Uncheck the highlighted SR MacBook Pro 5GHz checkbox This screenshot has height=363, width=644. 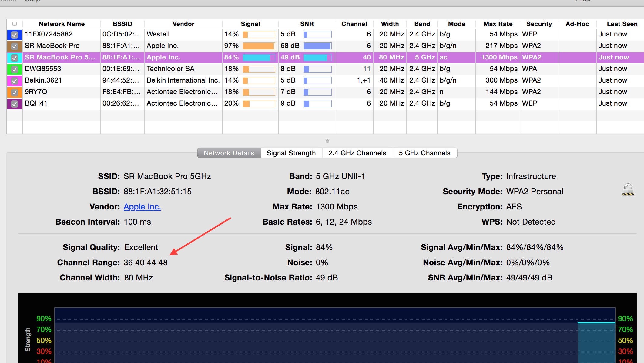14,58
